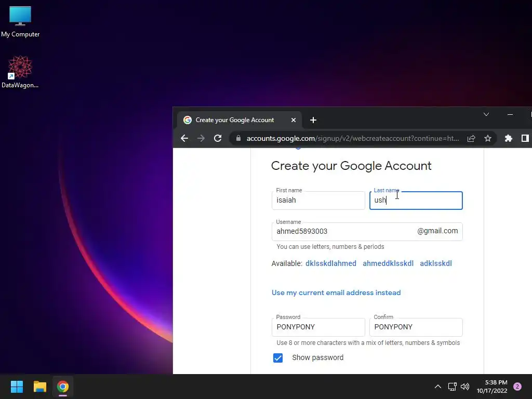Reload the Google signup page
Viewport: 532px width, 399px height.
[218, 138]
